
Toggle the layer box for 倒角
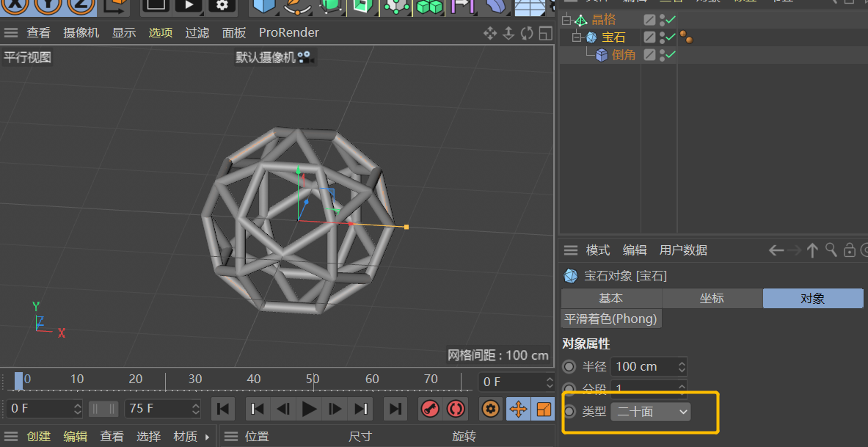pyautogui.click(x=649, y=55)
